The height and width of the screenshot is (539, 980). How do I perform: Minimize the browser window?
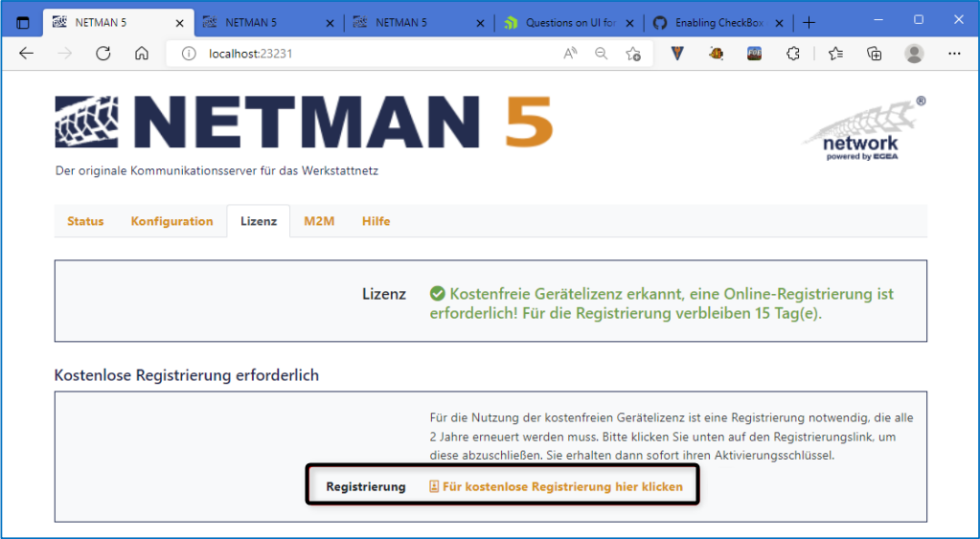[878, 20]
